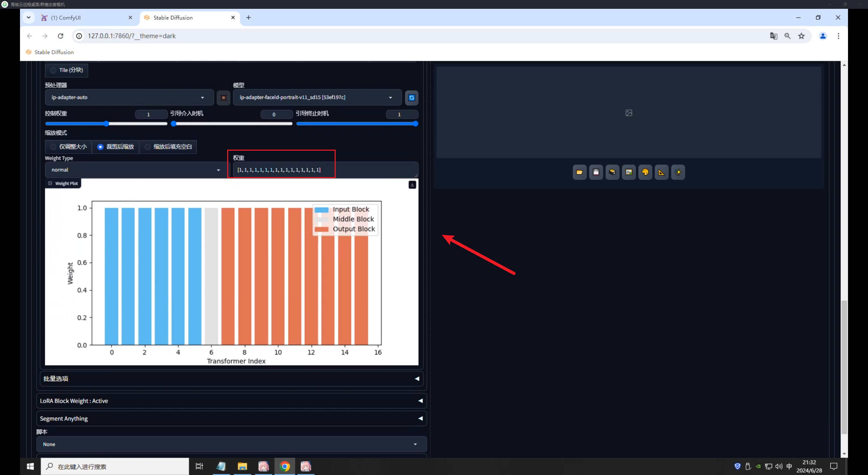Send image to img2img tab icon
The image size is (868, 475).
tap(629, 172)
